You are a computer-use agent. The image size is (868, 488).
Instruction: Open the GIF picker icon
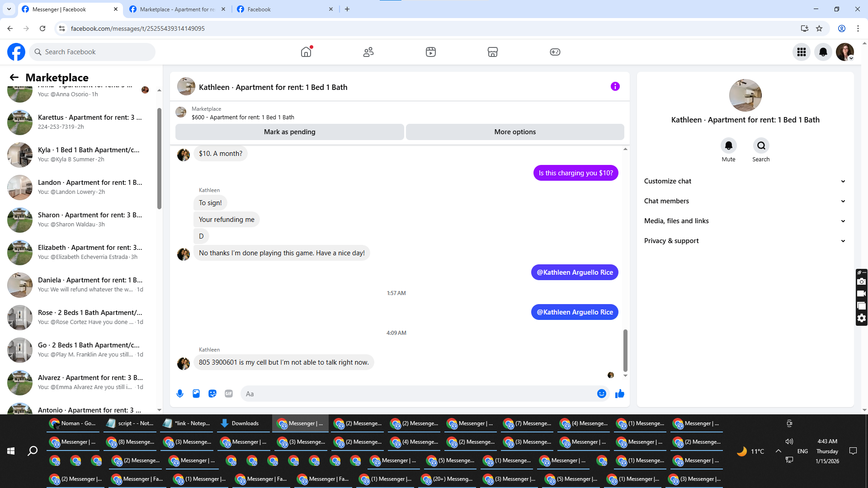[229, 394]
